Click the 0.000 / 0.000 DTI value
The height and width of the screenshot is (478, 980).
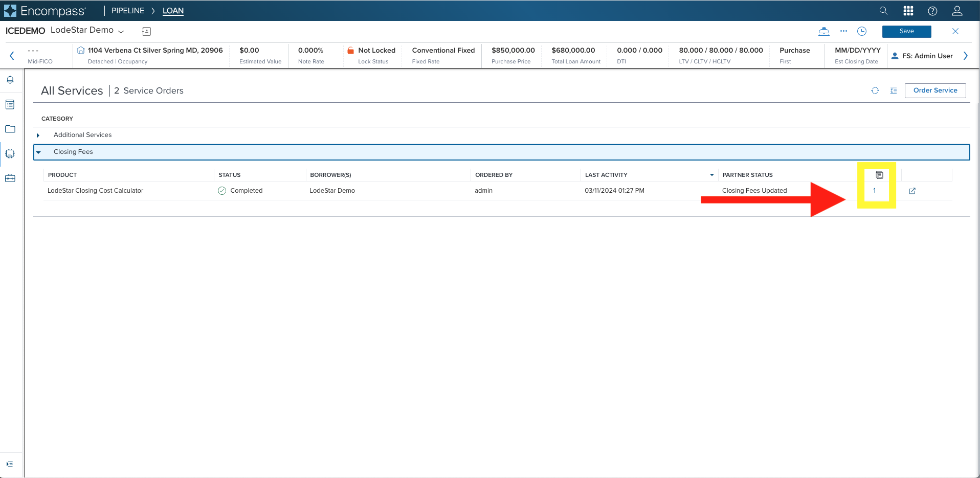point(639,50)
